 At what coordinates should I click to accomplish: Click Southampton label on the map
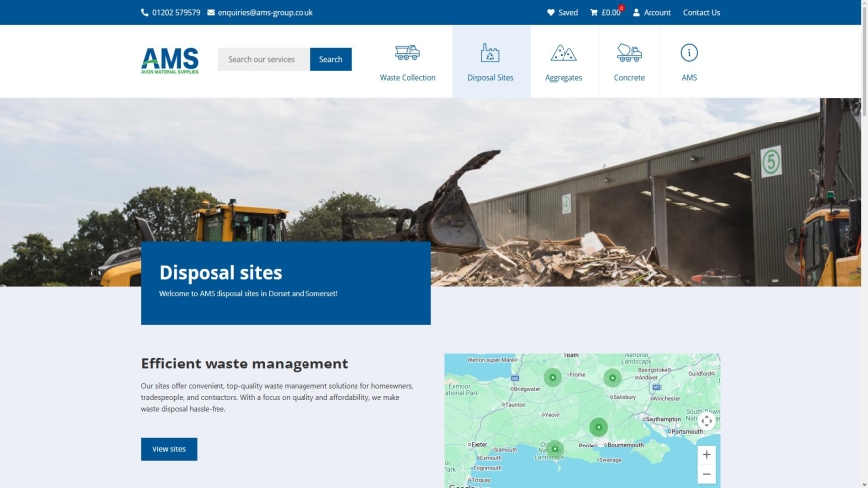pyautogui.click(x=663, y=419)
